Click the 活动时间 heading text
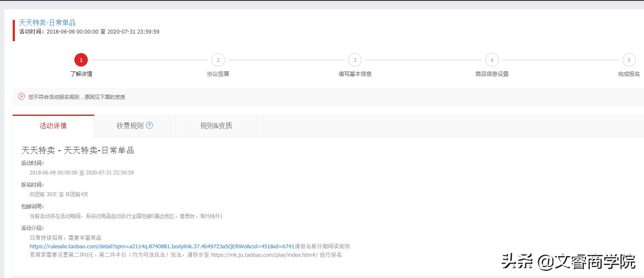This screenshot has height=278, width=644. click(x=31, y=163)
